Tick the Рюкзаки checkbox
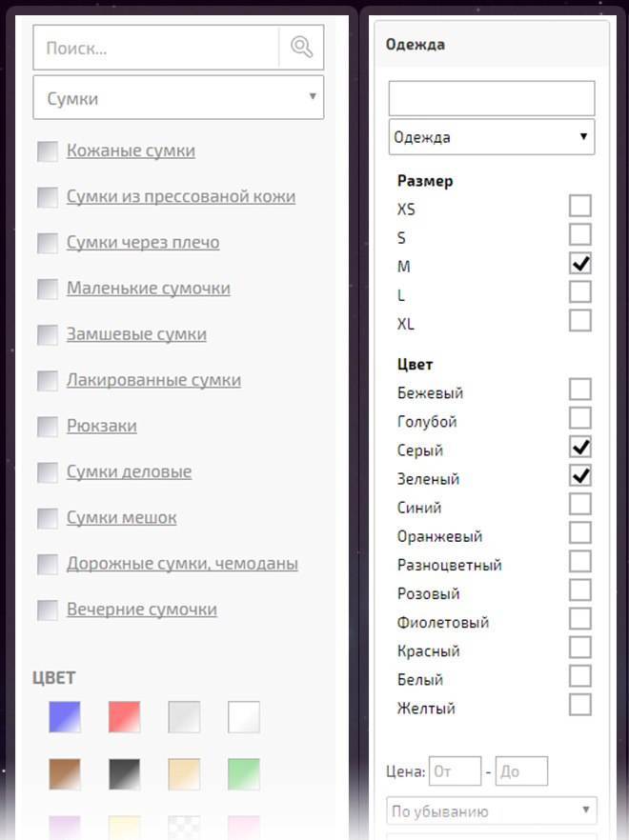The image size is (629, 840). click(48, 427)
